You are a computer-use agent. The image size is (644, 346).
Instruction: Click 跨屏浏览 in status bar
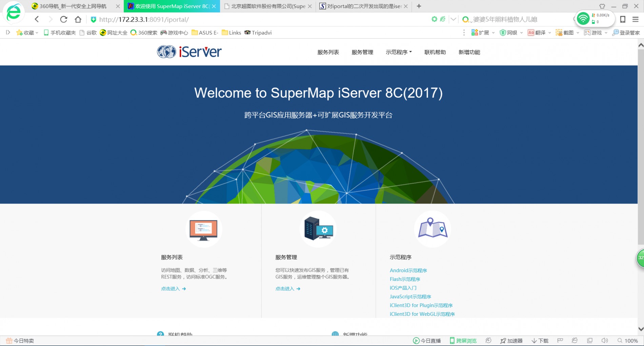[463, 341]
